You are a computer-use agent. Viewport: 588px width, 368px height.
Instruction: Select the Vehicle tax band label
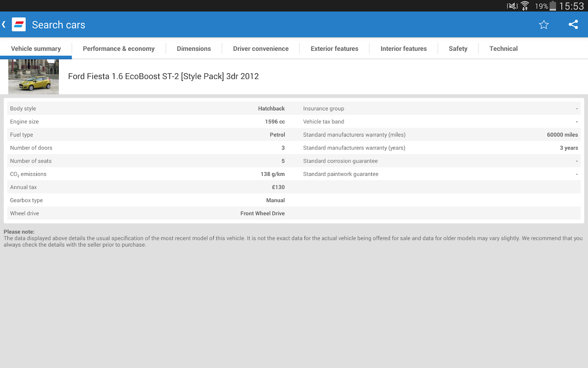click(323, 121)
